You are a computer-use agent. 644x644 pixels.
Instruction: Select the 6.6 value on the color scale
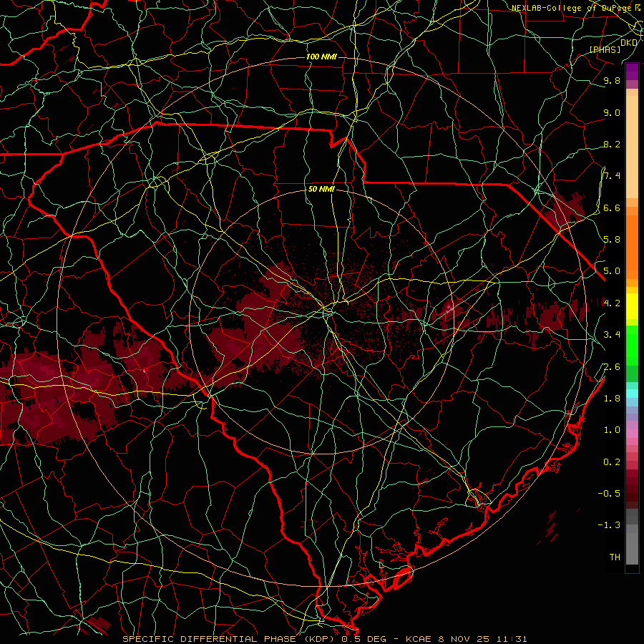tap(612, 208)
